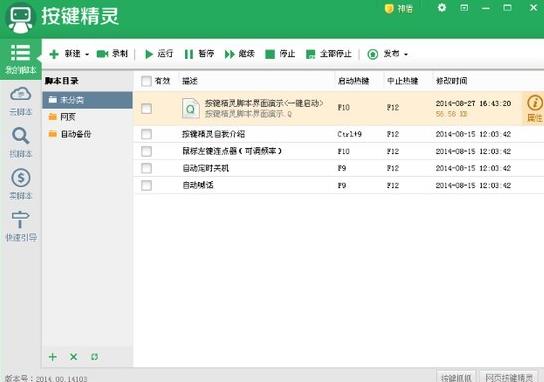544x382 pixels.
Task: Click the Ctrl+9 start hotkey cell
Action: (349, 134)
